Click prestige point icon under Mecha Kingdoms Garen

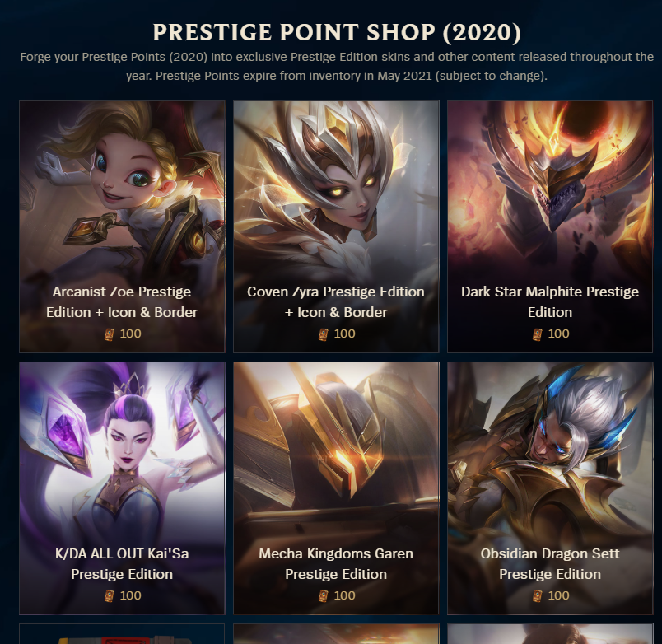point(323,596)
